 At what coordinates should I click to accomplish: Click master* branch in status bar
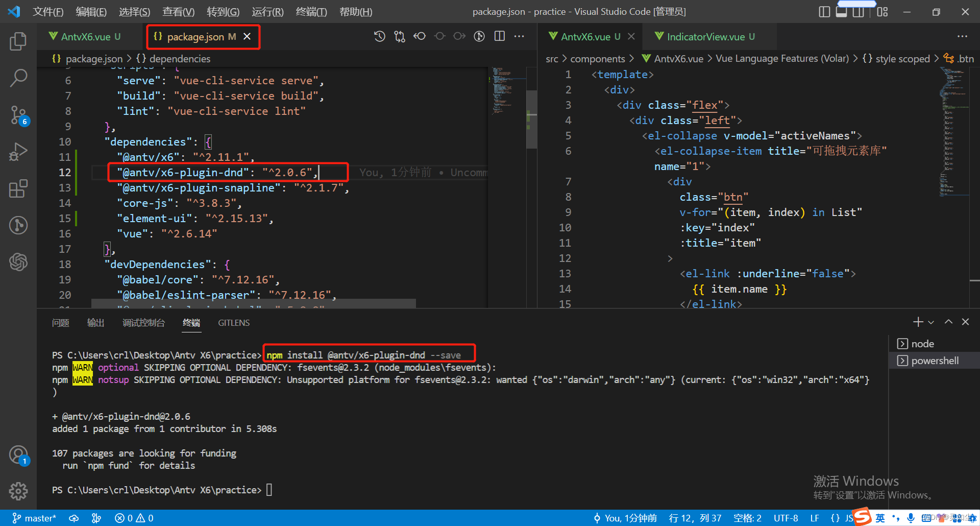pyautogui.click(x=34, y=518)
